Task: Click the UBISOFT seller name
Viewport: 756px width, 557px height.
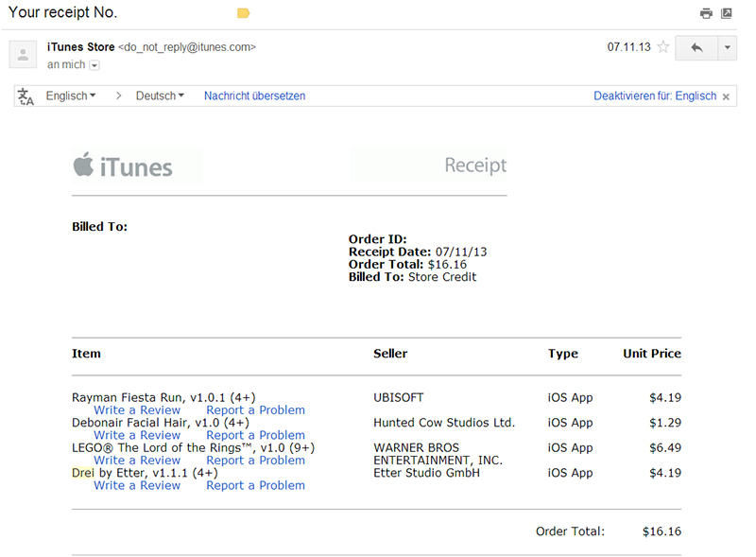Action: pyautogui.click(x=398, y=397)
